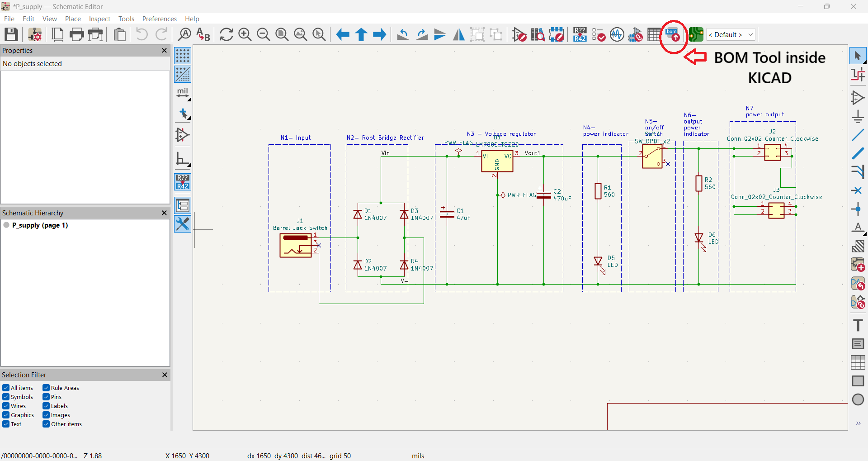
Task: Save the schematic with the floppy disk icon
Action: pyautogui.click(x=11, y=34)
